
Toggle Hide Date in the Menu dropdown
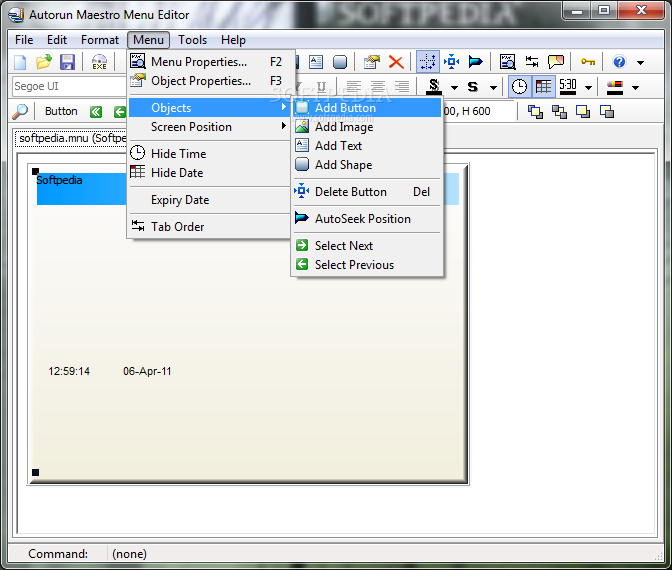[209, 173]
